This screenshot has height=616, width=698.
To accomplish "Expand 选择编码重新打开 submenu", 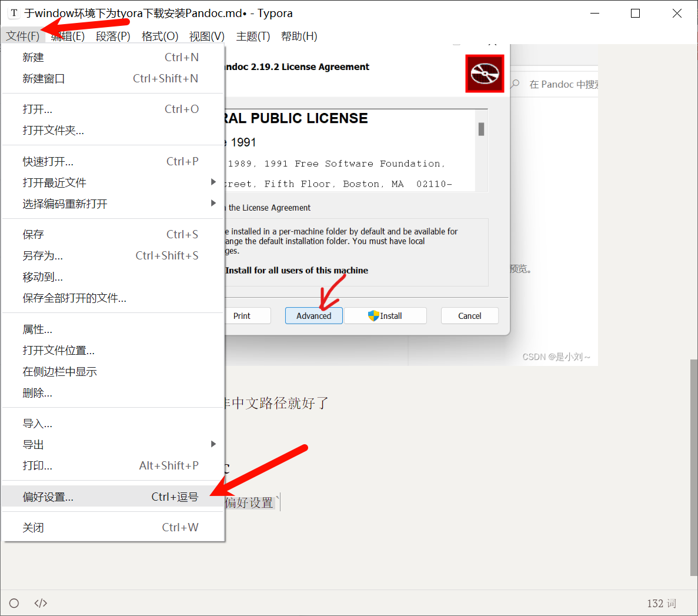I will click(x=113, y=204).
